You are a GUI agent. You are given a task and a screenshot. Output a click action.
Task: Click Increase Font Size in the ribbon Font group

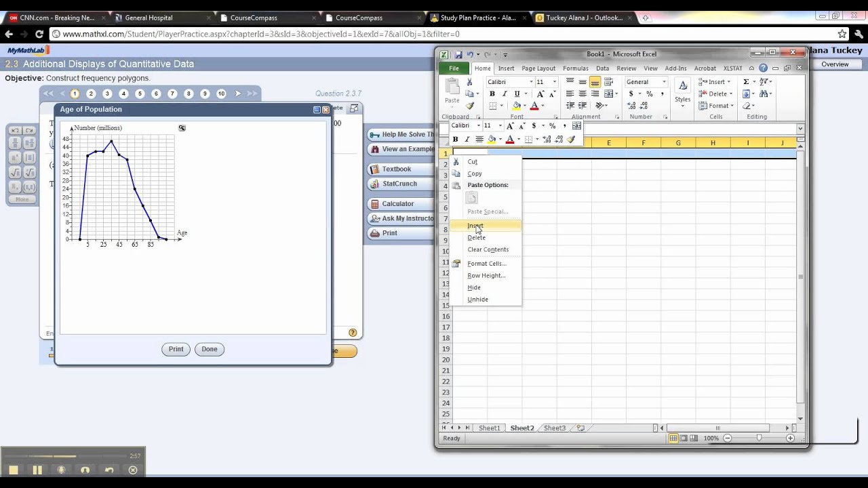click(540, 94)
